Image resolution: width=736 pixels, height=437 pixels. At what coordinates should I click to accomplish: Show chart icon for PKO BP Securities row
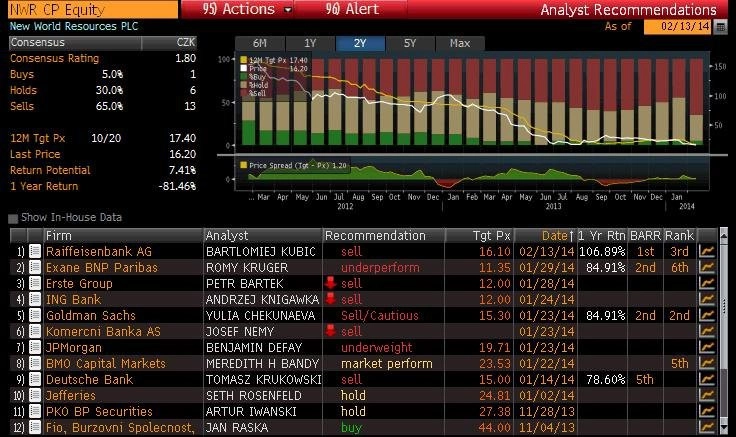[706, 411]
